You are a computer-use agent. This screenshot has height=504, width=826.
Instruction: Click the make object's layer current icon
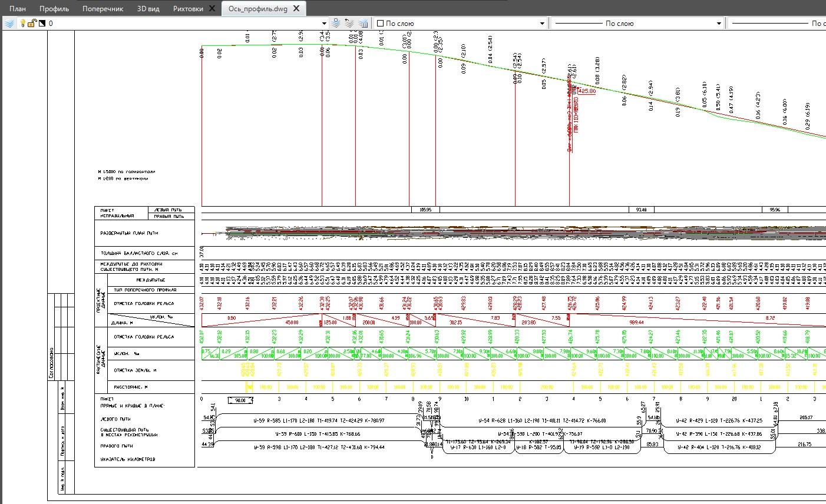[336, 24]
